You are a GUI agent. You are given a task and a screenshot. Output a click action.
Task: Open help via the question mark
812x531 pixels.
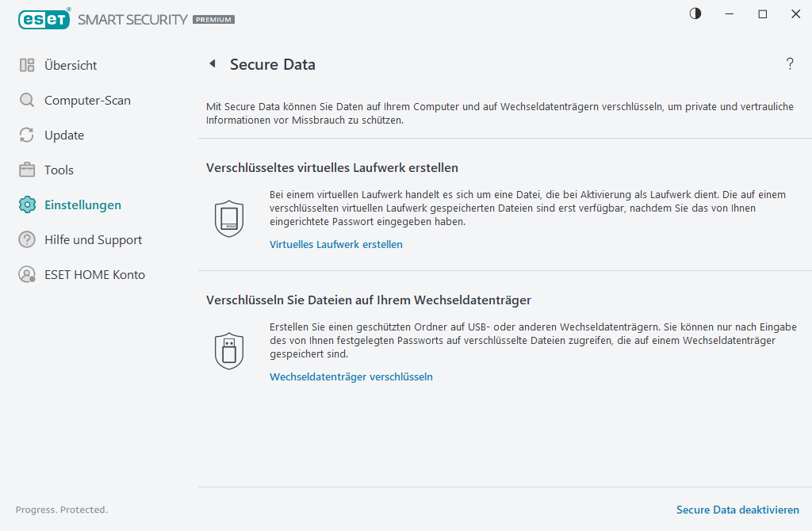click(790, 64)
